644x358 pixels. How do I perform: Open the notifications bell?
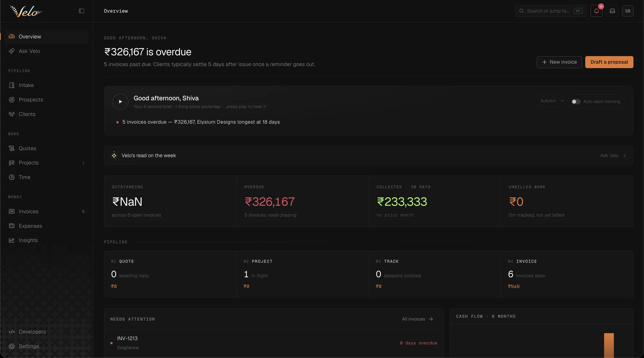(596, 11)
